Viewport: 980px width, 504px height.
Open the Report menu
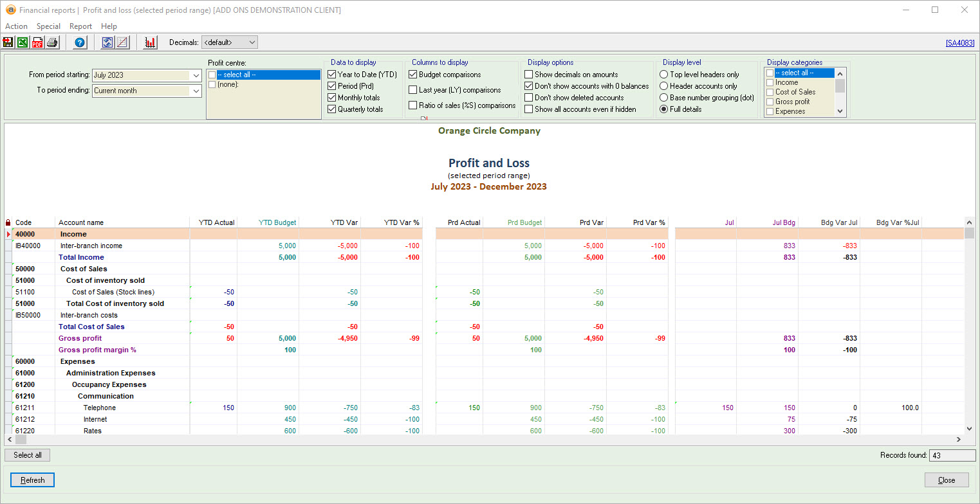coord(80,26)
